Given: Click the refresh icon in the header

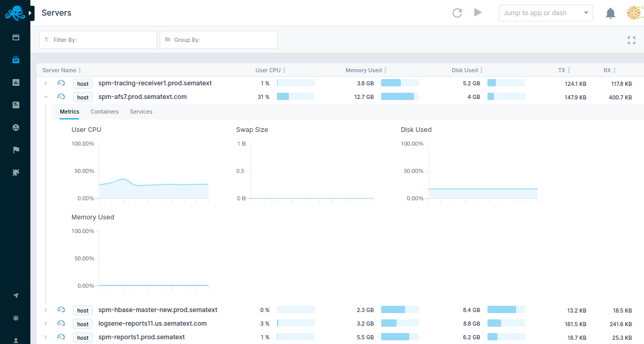Looking at the screenshot, I should [457, 13].
